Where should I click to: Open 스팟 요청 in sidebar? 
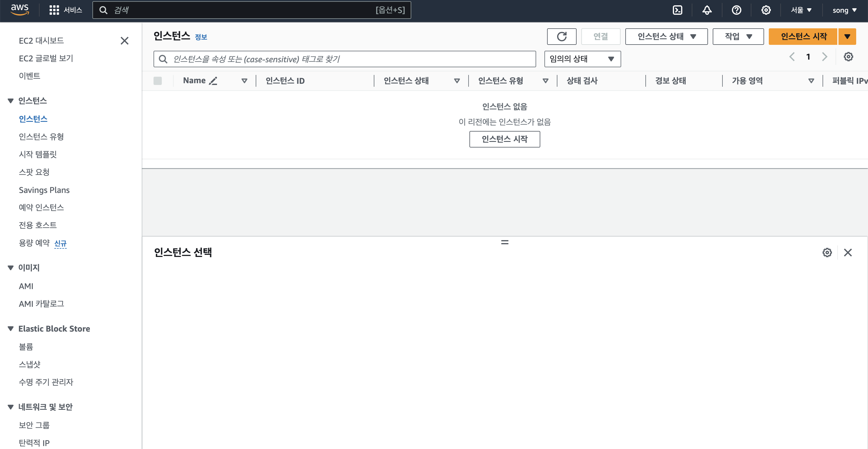(x=34, y=172)
